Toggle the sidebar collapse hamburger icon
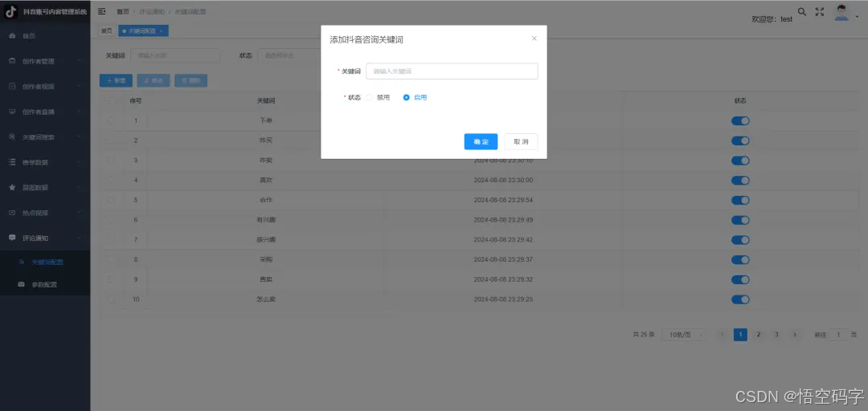 pos(102,11)
